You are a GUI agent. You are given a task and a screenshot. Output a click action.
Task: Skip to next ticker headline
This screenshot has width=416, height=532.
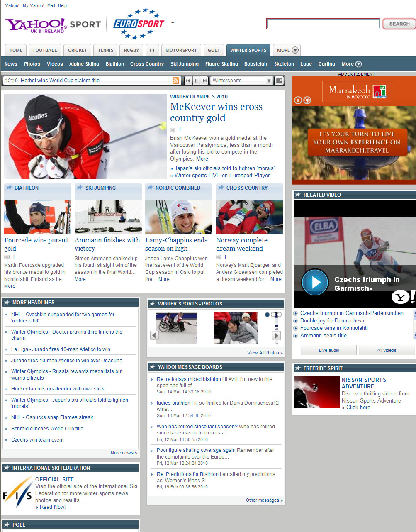coord(204,81)
